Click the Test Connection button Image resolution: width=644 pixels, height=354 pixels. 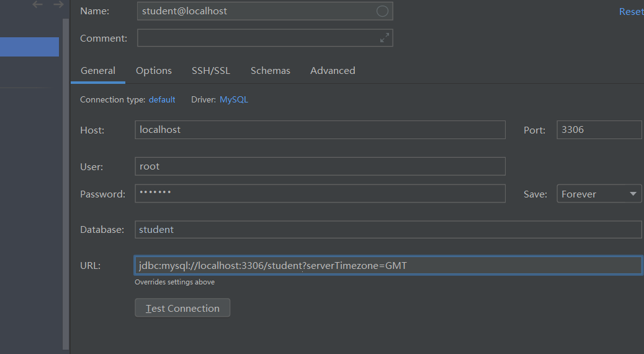pos(182,308)
